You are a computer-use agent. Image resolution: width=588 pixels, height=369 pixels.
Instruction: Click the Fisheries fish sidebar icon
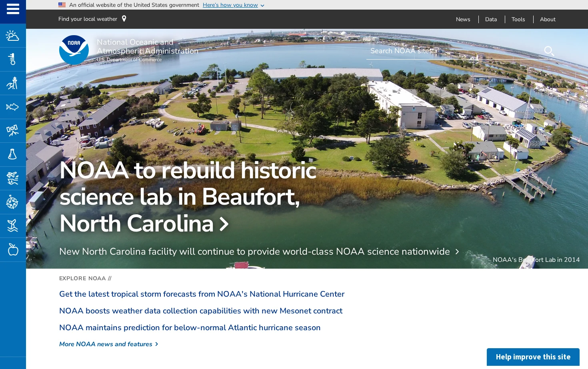pos(12,107)
